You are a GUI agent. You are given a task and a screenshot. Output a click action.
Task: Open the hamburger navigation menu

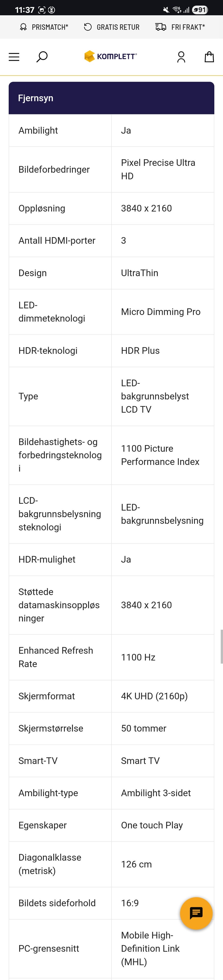coord(14,57)
